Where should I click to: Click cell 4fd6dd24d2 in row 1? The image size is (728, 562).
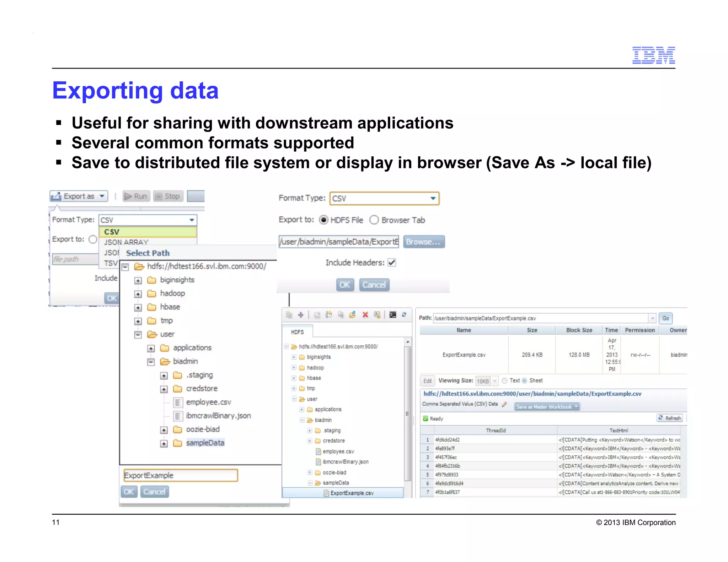coord(496,440)
